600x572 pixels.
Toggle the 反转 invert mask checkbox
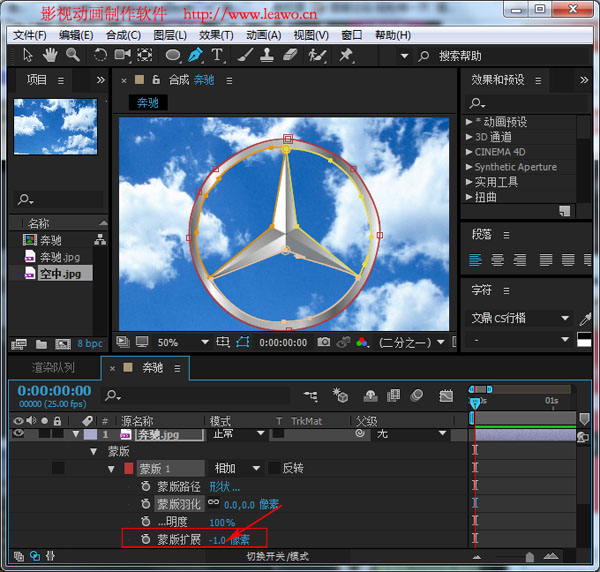pos(275,468)
